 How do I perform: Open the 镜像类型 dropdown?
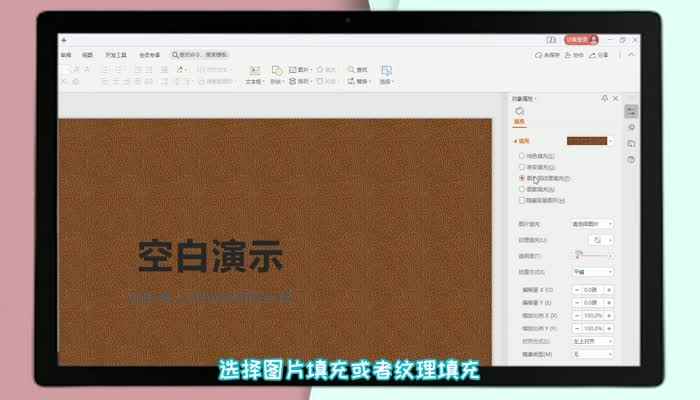tap(592, 354)
